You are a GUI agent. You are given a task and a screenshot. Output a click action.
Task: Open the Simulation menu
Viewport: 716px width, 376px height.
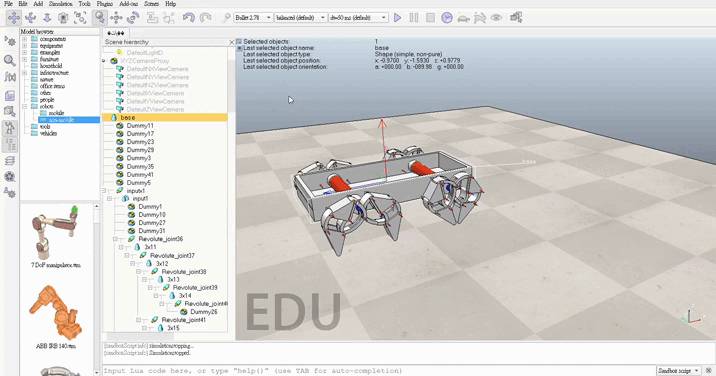tap(60, 4)
